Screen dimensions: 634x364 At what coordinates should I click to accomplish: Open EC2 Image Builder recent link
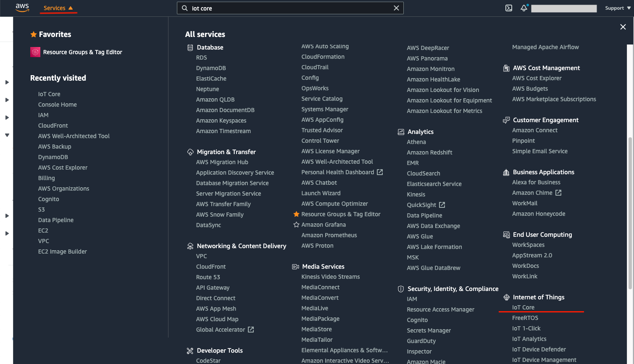coord(63,251)
